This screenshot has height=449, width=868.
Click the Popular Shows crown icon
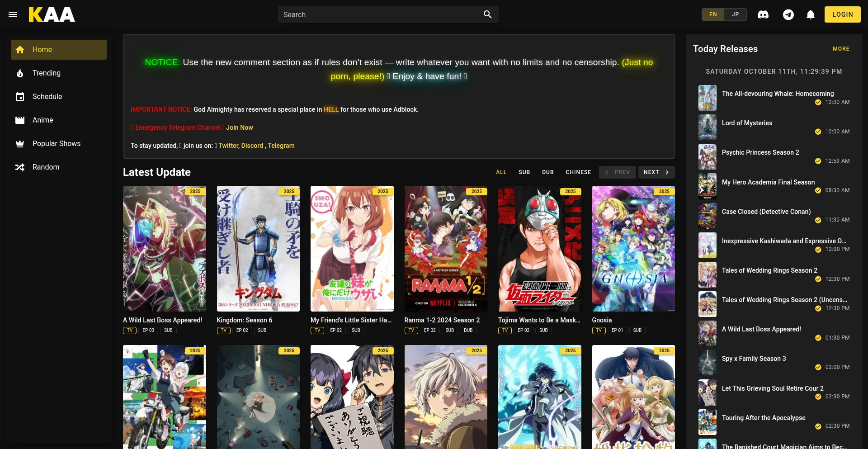(x=20, y=144)
